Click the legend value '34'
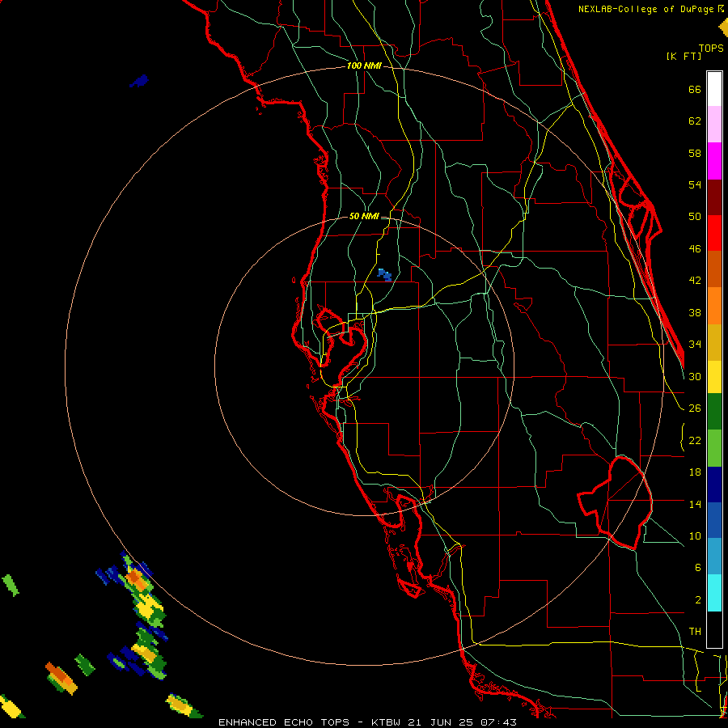The width and height of the screenshot is (728, 728). [695, 345]
